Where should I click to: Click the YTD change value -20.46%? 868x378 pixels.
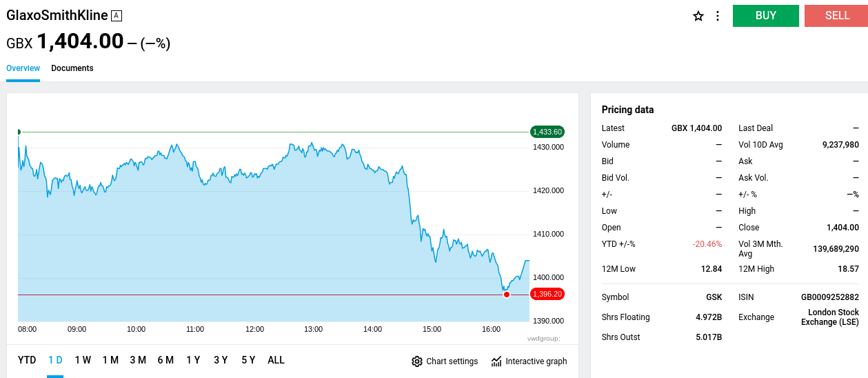(707, 244)
